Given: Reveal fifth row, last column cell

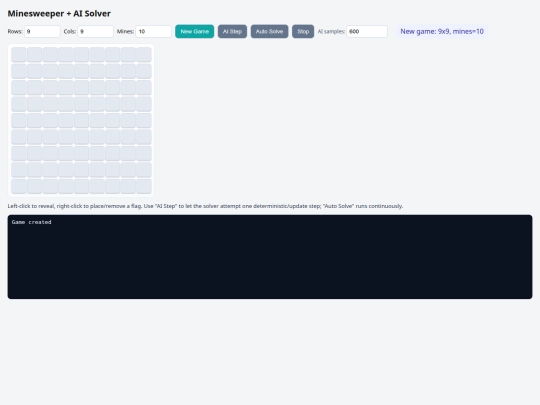Looking at the screenshot, I should pyautogui.click(x=144, y=121).
